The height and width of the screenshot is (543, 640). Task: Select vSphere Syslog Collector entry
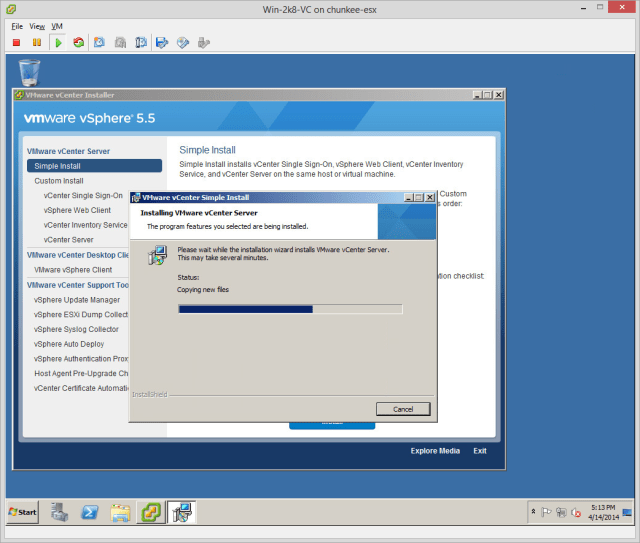click(76, 329)
